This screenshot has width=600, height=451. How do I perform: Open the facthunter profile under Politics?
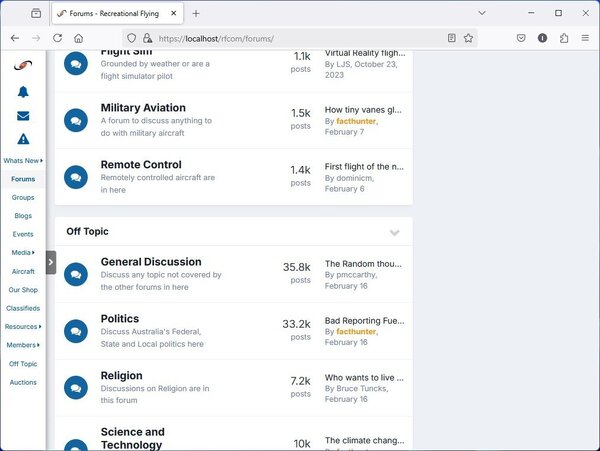point(356,331)
